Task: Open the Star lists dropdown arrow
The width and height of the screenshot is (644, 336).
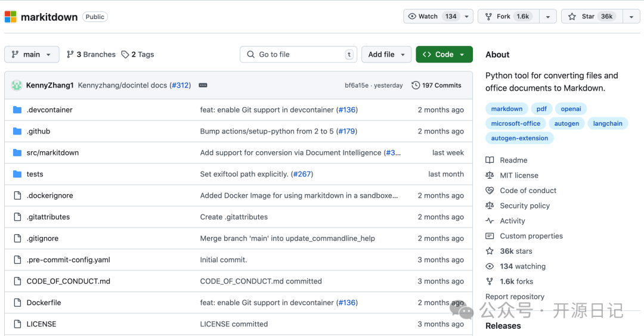Action: click(x=631, y=17)
